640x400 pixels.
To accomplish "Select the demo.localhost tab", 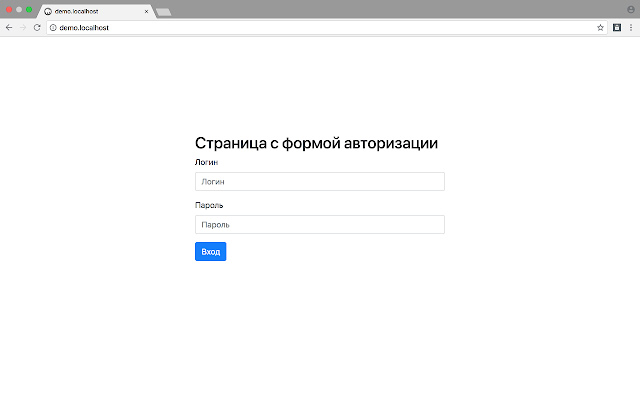I will click(x=96, y=11).
